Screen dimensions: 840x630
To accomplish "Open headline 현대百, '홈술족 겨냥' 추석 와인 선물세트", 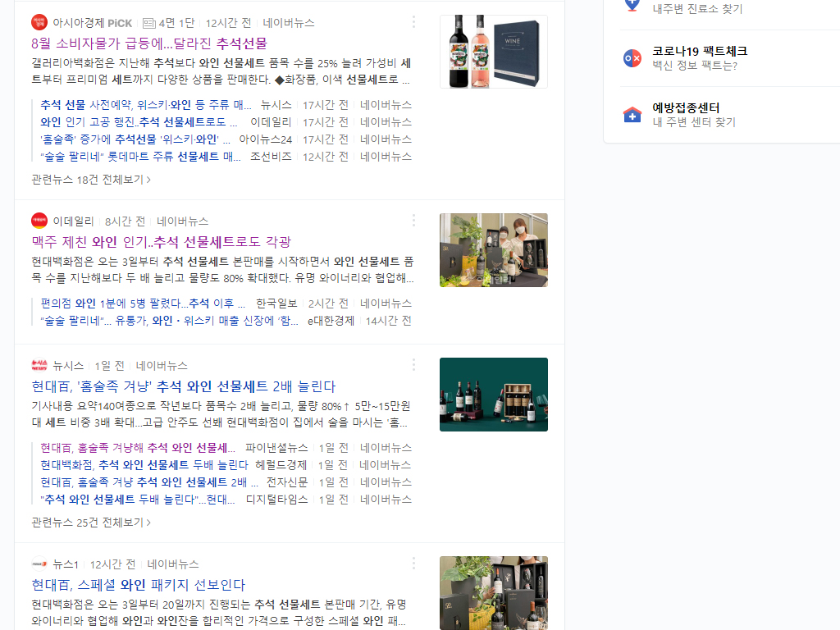I will [x=183, y=386].
